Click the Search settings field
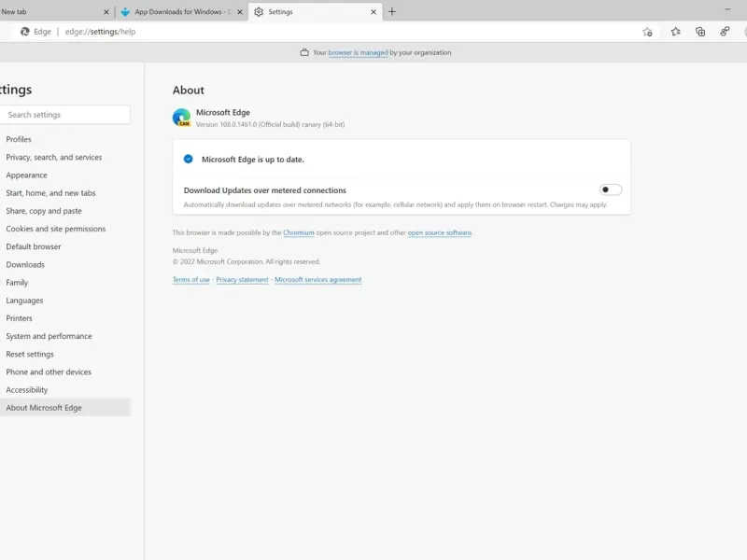 (64, 115)
